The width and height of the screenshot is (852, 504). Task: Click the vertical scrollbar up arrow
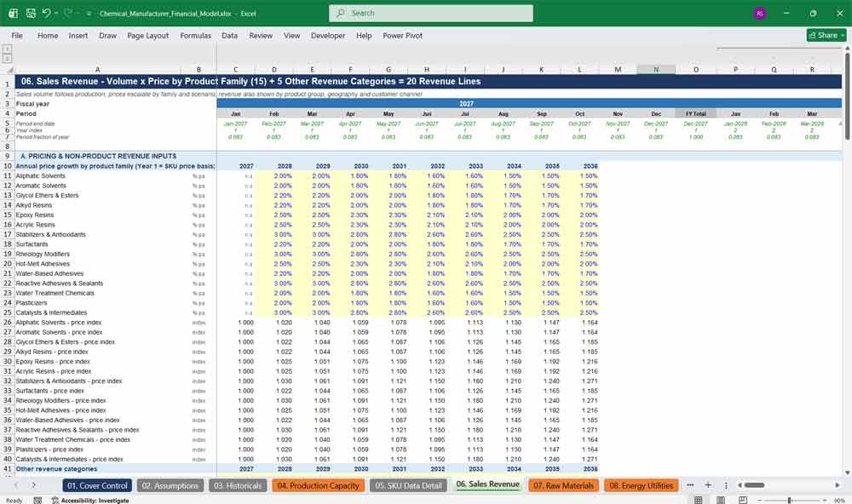[847, 49]
